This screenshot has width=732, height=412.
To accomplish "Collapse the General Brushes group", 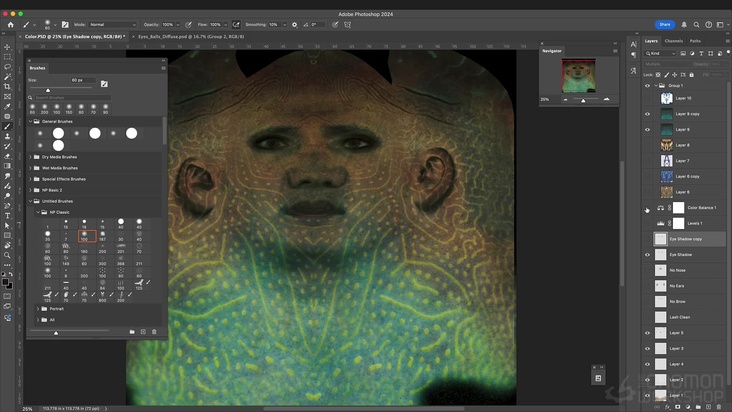I will [31, 121].
